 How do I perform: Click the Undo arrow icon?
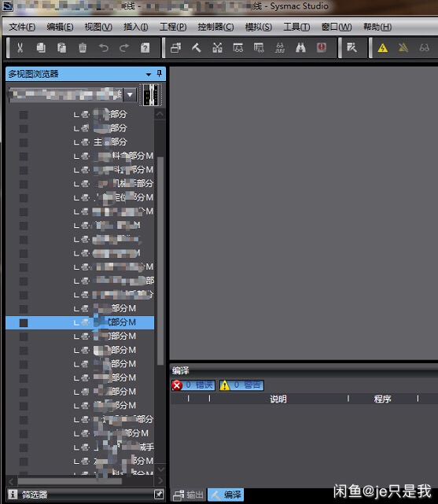[x=104, y=48]
